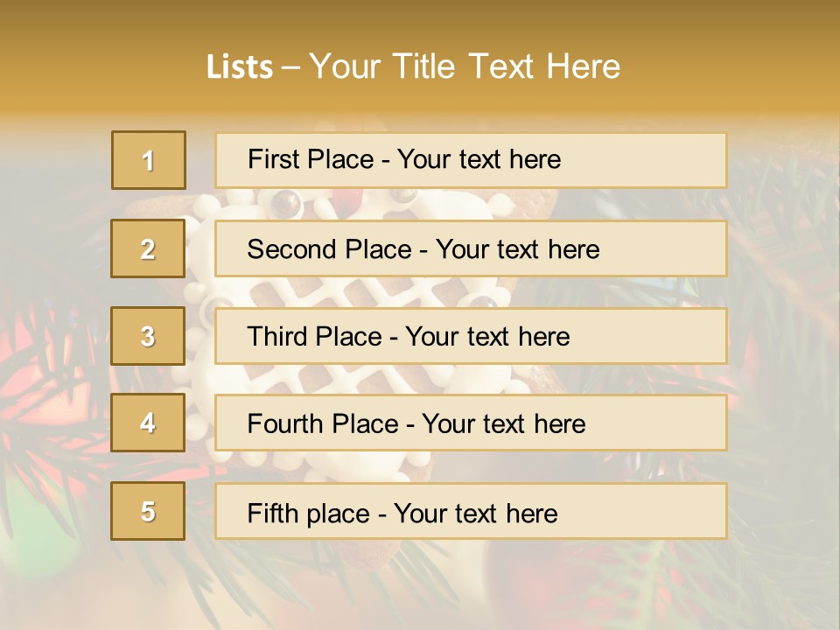Select the number 1 box
840x630 pixels.
(x=149, y=160)
